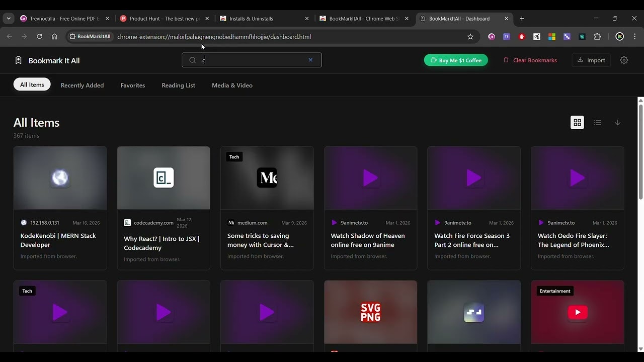Open the Media & Video tab
644x362 pixels.
pyautogui.click(x=232, y=85)
